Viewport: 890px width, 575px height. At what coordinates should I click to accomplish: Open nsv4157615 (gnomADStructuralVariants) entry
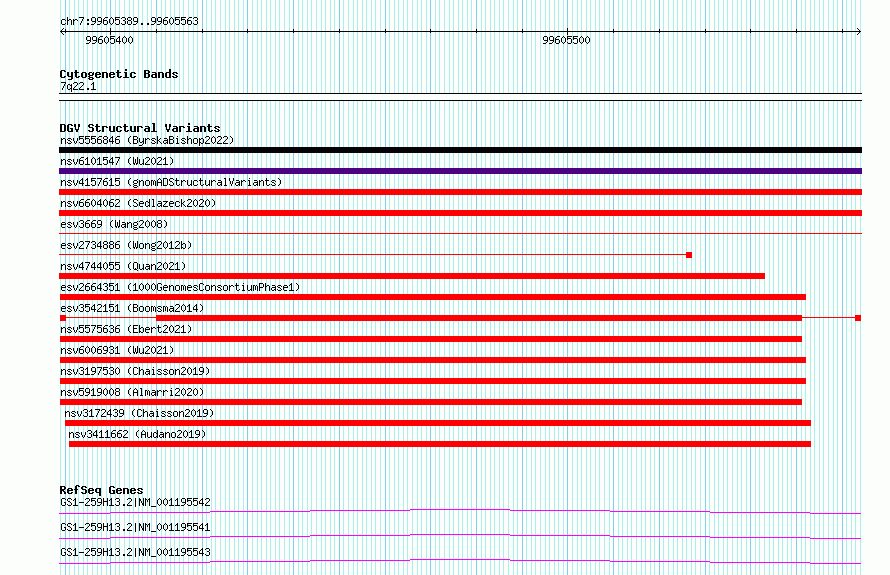pyautogui.click(x=171, y=182)
